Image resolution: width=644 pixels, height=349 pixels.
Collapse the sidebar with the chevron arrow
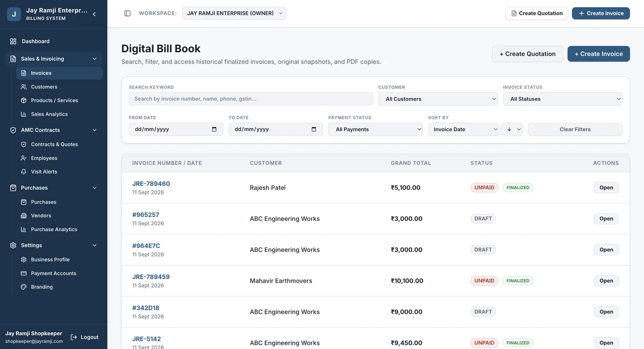(94, 14)
